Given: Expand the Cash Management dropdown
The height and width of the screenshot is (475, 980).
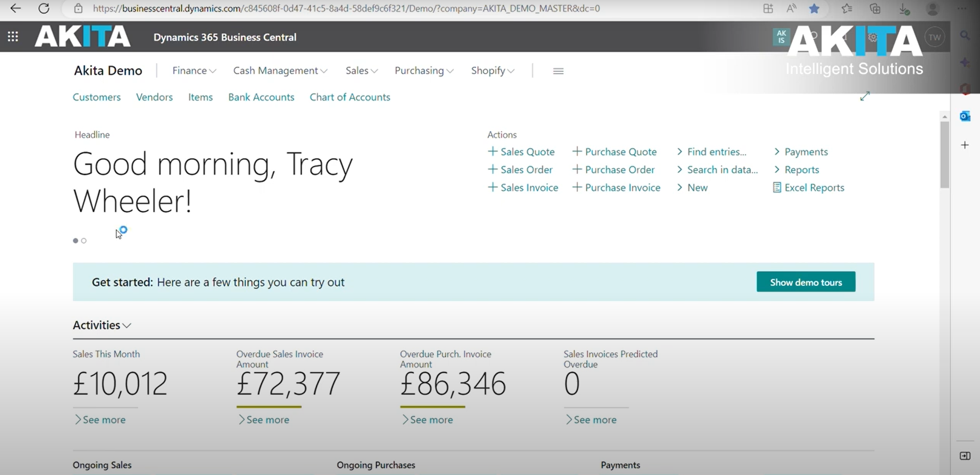Looking at the screenshot, I should (280, 71).
